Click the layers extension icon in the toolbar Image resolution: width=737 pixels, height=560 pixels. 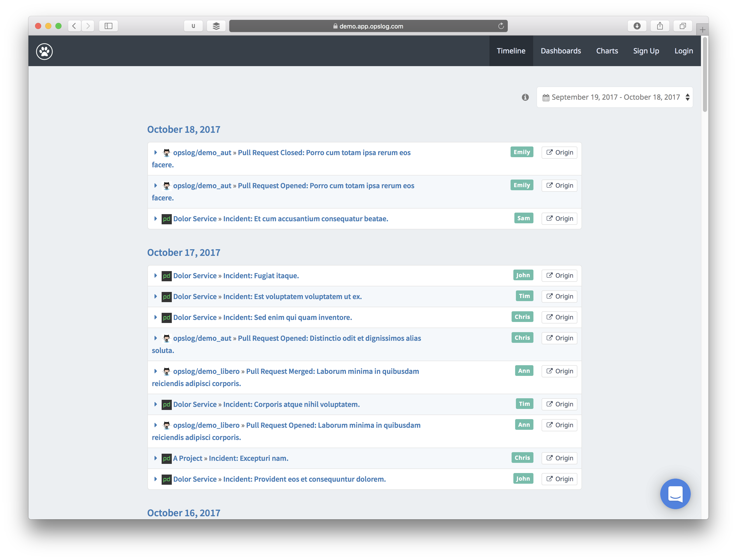pos(216,26)
